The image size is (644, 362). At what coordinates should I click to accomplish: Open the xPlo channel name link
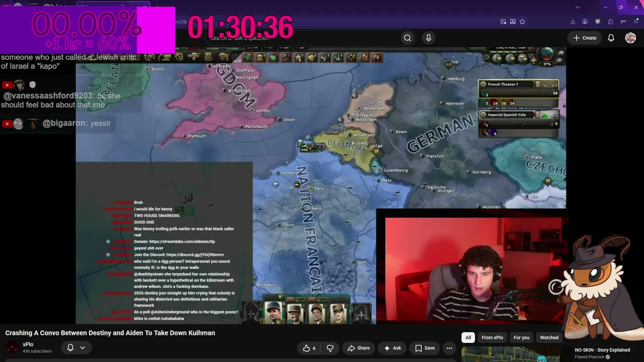pos(28,344)
